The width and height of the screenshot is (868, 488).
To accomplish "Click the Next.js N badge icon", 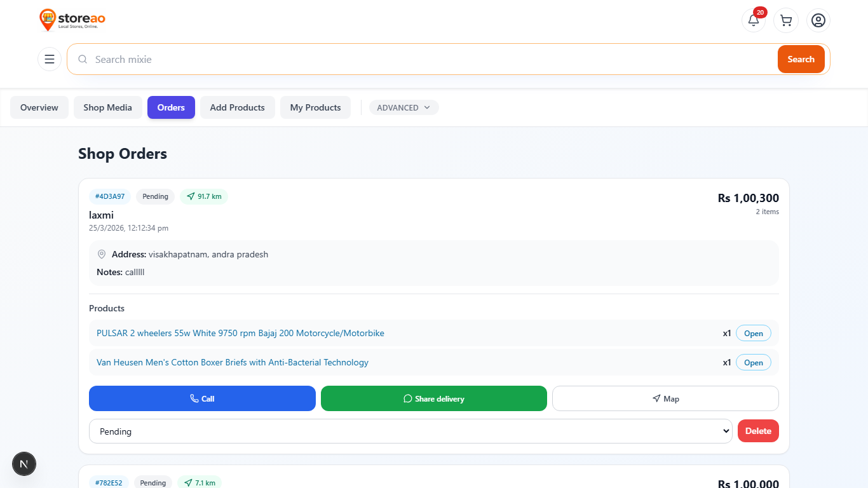I will coord(24,464).
